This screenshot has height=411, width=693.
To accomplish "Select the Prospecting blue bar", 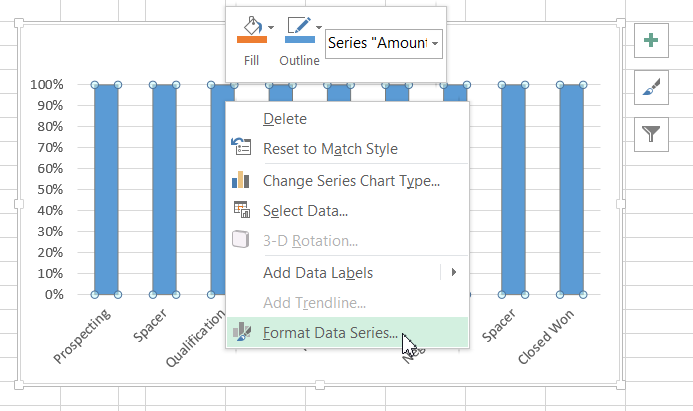I will click(106, 190).
